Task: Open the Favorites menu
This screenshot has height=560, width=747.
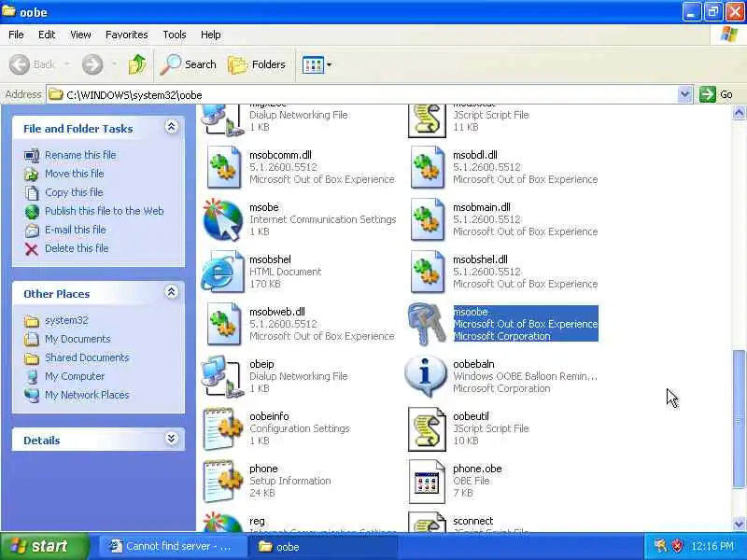Action: click(126, 35)
